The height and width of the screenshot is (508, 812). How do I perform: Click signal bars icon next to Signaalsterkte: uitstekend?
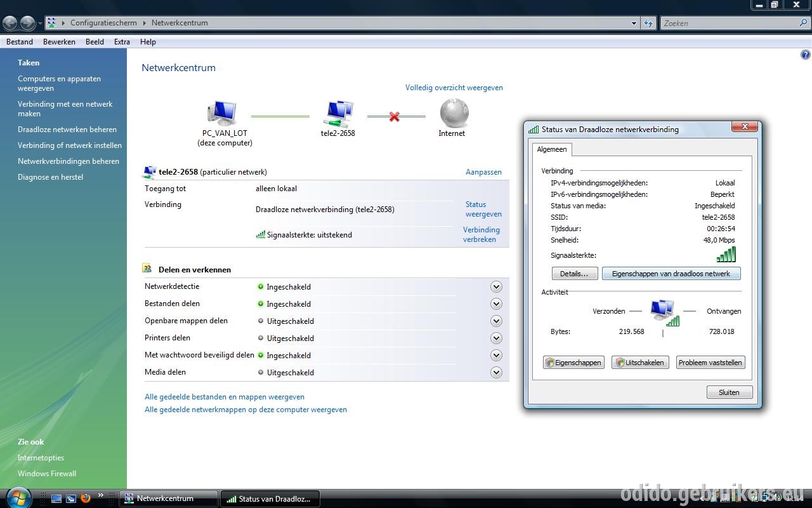point(261,234)
